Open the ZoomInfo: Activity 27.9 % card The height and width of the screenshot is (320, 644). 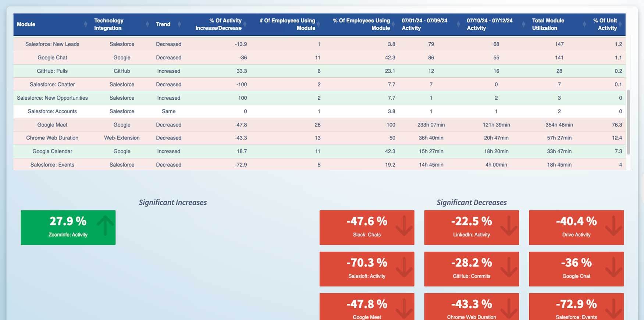(68, 228)
